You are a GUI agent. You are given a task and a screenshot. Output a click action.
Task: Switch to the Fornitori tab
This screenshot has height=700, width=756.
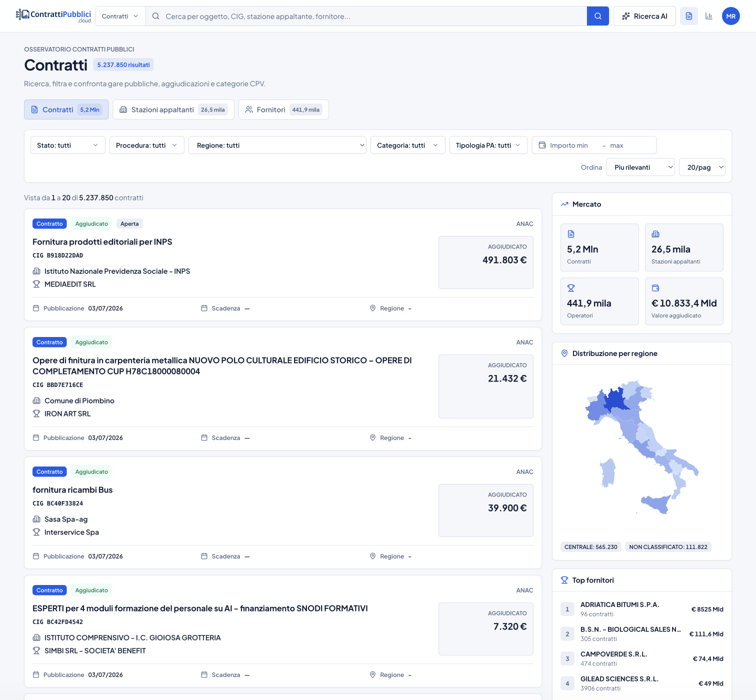283,109
